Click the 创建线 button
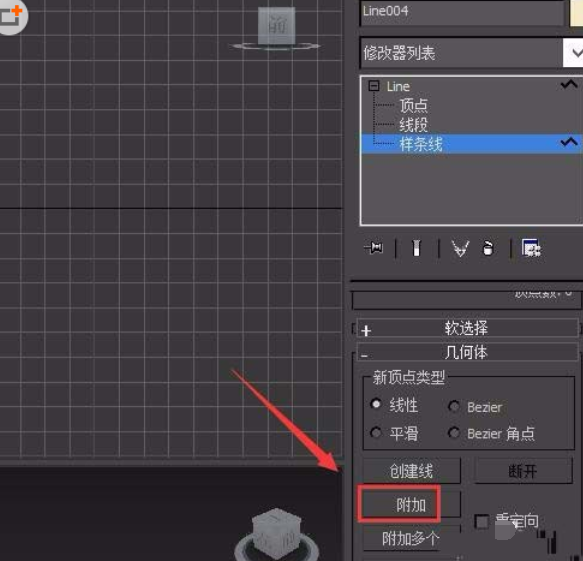 point(412,471)
